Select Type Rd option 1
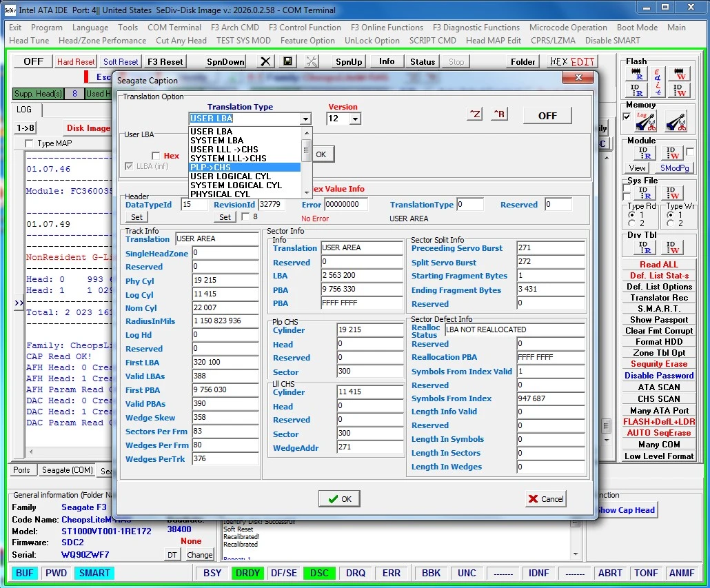 [631, 214]
